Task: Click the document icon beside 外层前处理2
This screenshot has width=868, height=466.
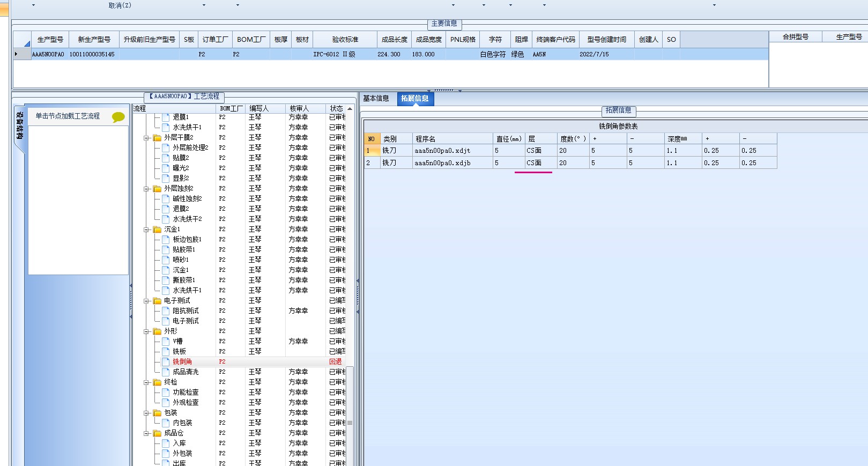Action: click(166, 147)
